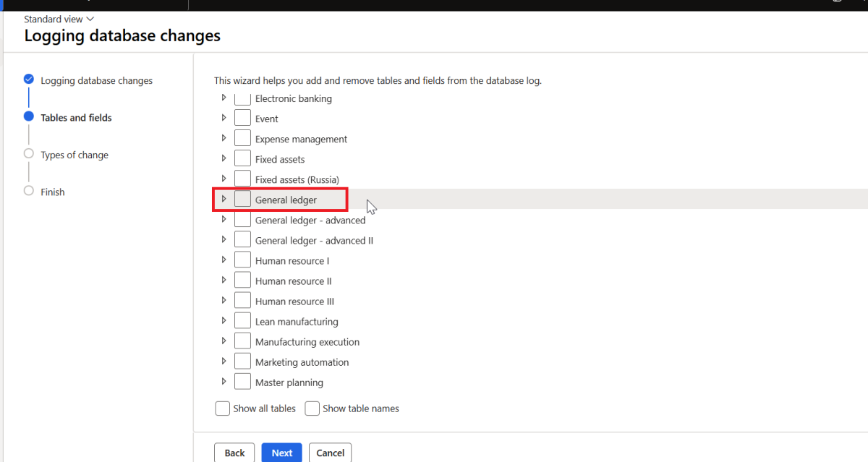868x462 pixels.
Task: Select the Expense management tree item
Action: pyautogui.click(x=301, y=139)
